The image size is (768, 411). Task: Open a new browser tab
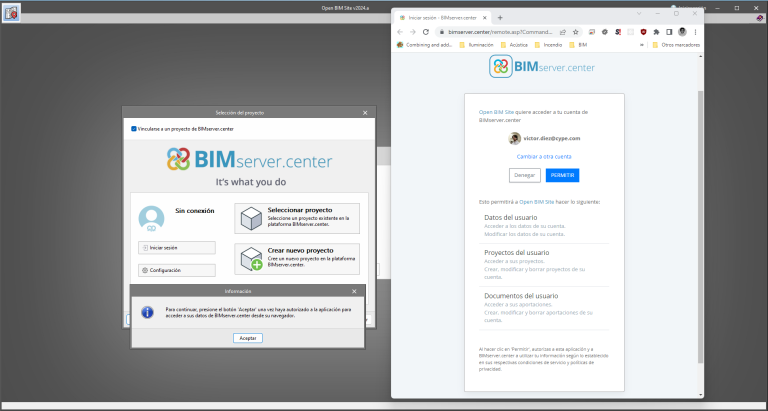click(500, 18)
